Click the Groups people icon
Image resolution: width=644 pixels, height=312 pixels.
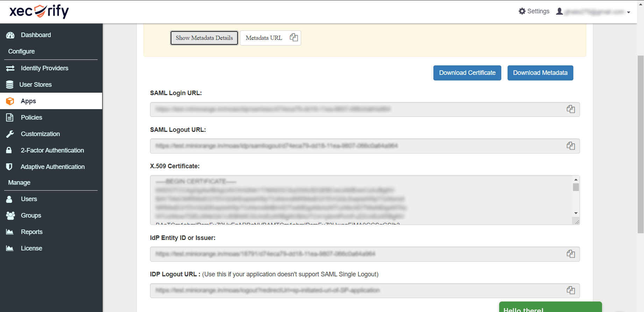[10, 215]
